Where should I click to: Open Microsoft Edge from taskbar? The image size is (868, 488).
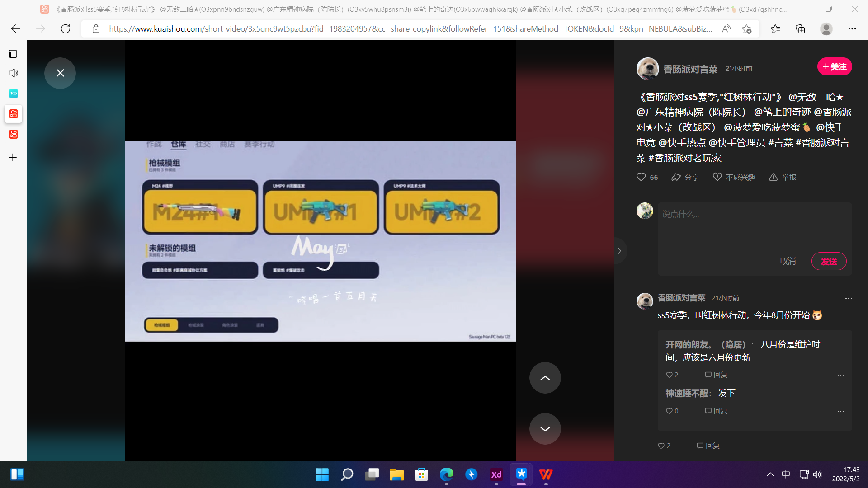point(446,474)
